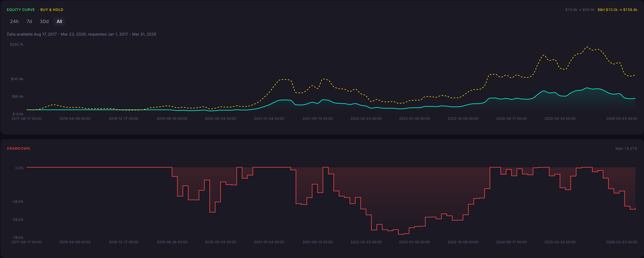Click equity chart date 2021-09-13 00:00

(x=318, y=119)
